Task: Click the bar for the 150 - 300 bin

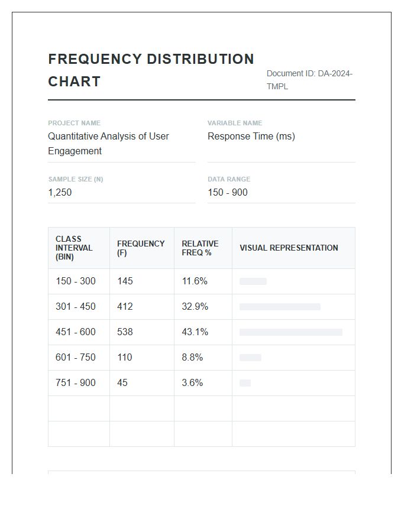Action: click(x=253, y=281)
